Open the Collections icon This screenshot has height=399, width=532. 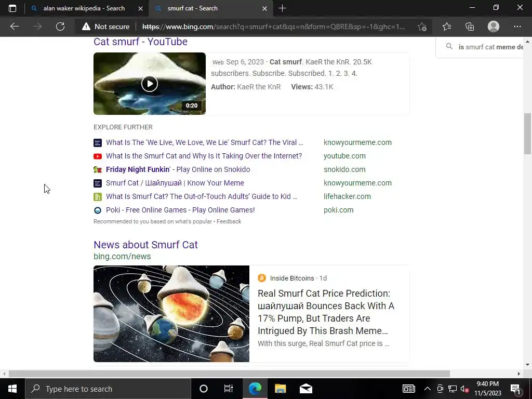point(470,26)
